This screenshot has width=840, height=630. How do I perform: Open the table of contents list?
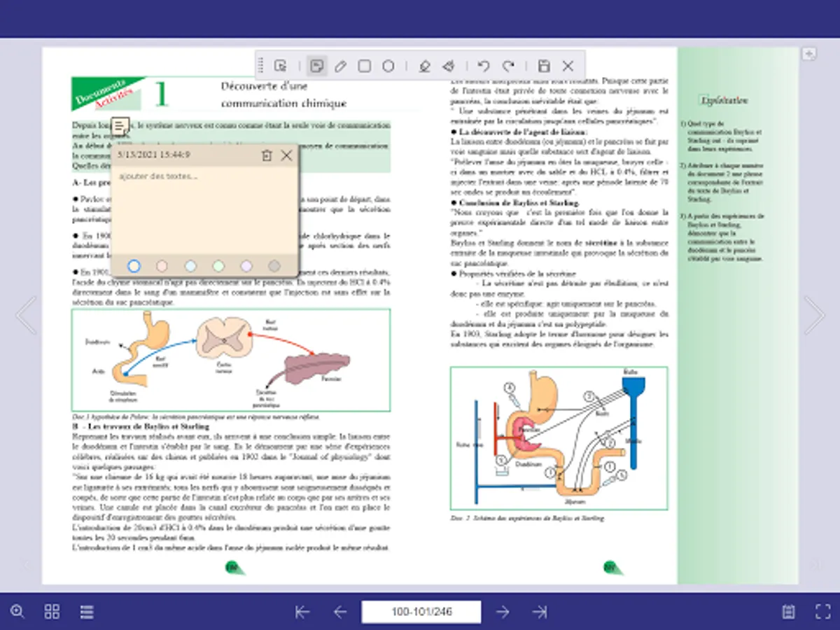tap(87, 612)
